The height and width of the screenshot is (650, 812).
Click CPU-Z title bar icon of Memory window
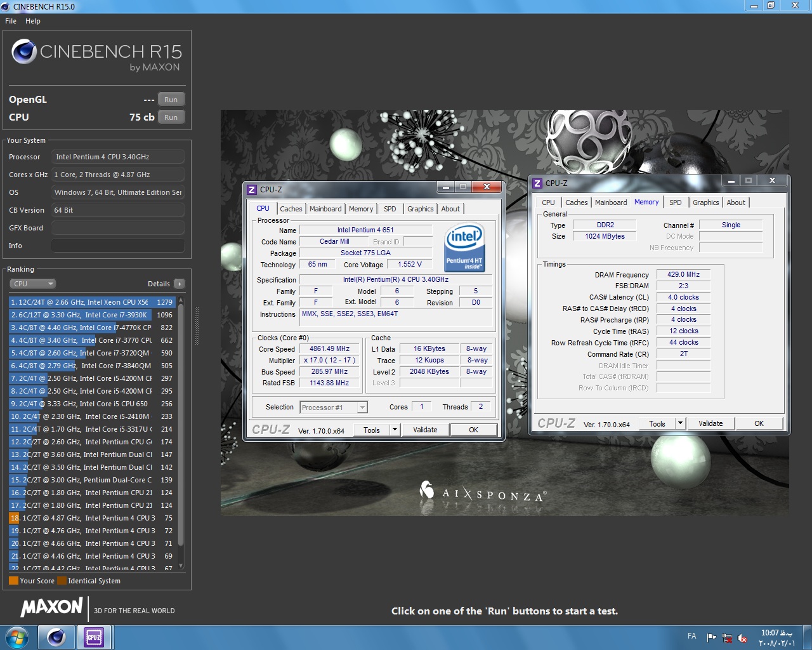tap(537, 183)
